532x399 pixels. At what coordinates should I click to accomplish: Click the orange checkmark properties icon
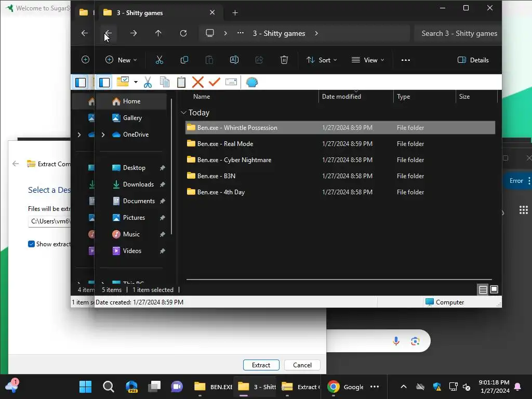(215, 82)
